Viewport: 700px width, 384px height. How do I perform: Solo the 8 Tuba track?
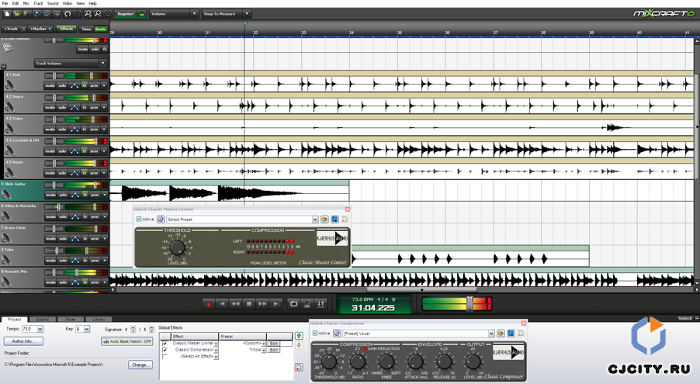click(x=62, y=260)
